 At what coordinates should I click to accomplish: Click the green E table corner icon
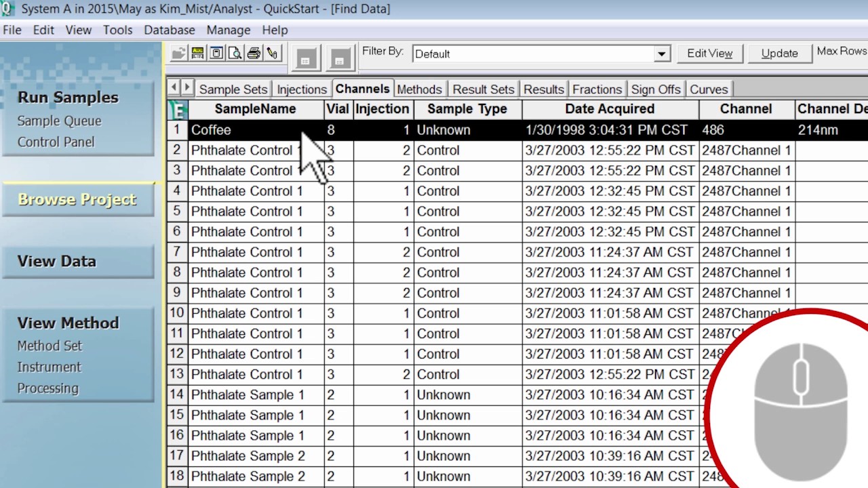[178, 110]
